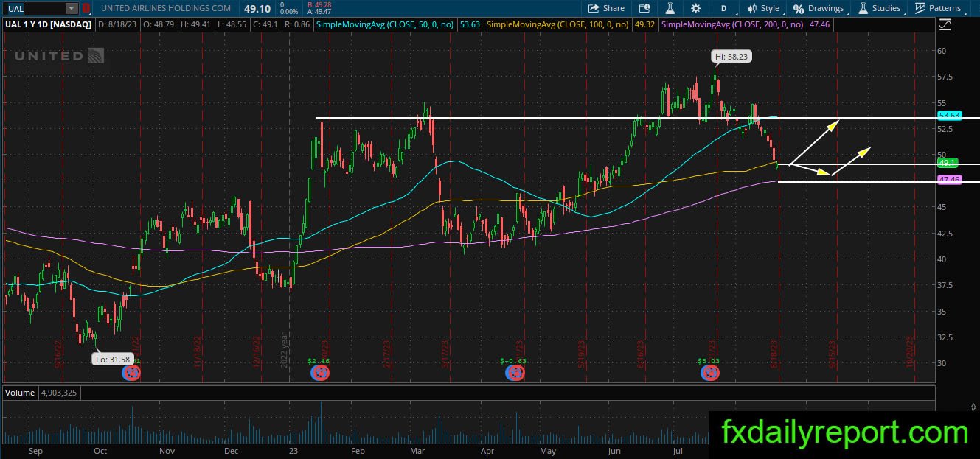Click the July earnings marker near 5.03
Screen dimensions: 980x459
[x=709, y=373]
